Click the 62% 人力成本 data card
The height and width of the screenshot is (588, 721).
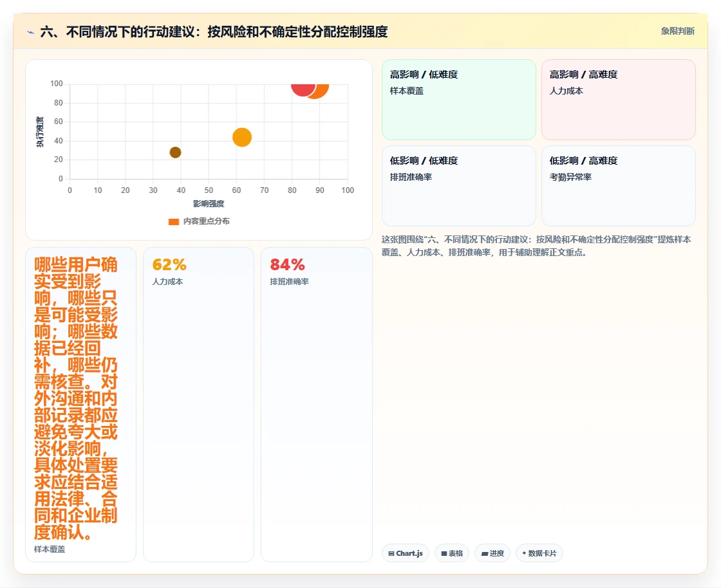pos(199,404)
